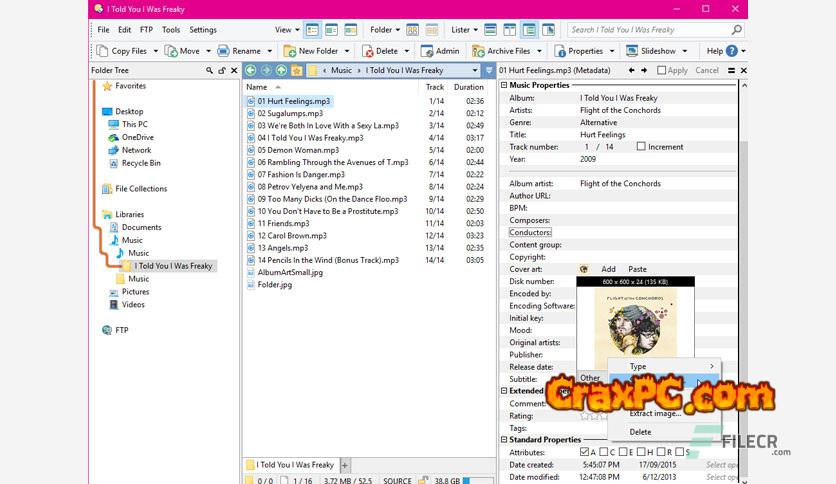Click the Help question mark icon
Screen dimensions: 836x484
[733, 51]
